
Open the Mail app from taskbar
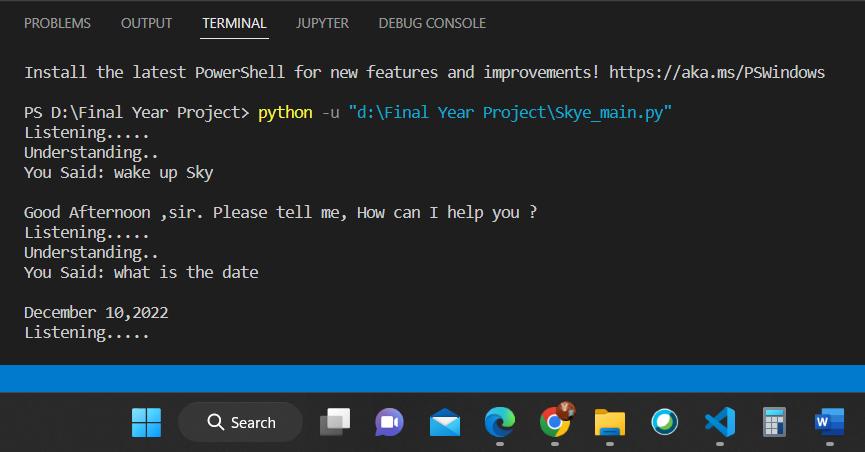(444, 423)
